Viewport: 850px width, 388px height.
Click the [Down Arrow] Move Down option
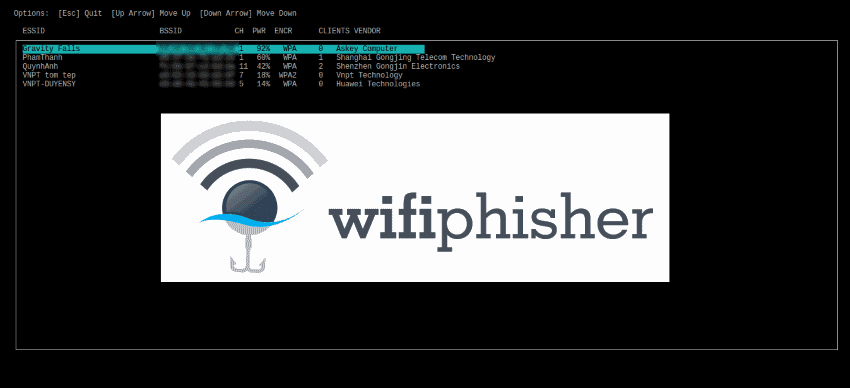click(248, 13)
